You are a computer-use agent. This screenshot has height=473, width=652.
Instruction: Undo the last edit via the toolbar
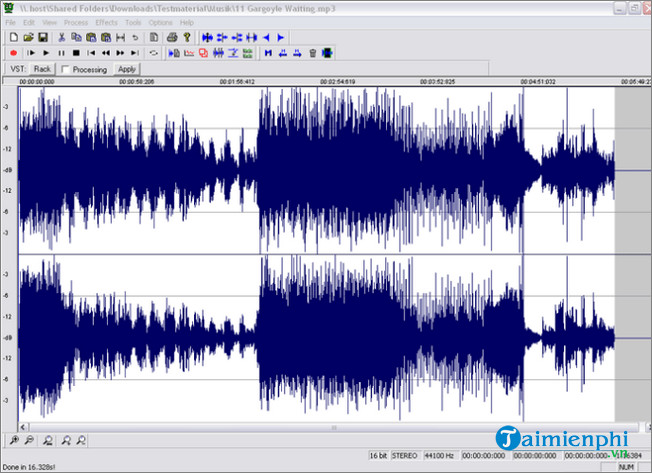[136, 37]
